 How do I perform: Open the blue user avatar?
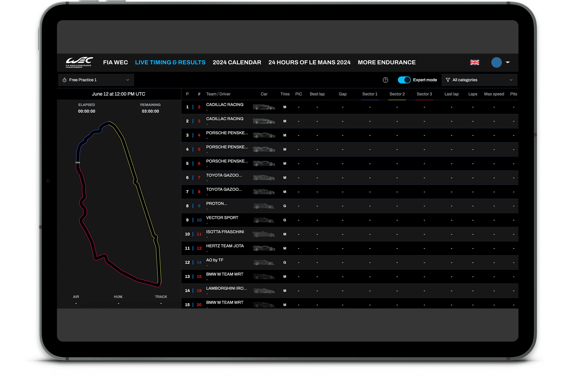tap(496, 62)
